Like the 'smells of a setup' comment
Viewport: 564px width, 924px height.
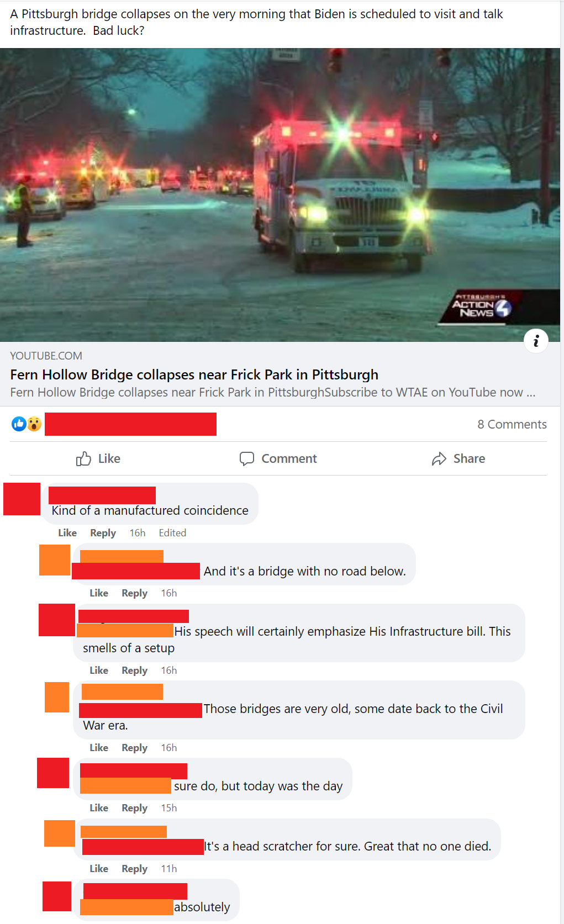click(99, 670)
